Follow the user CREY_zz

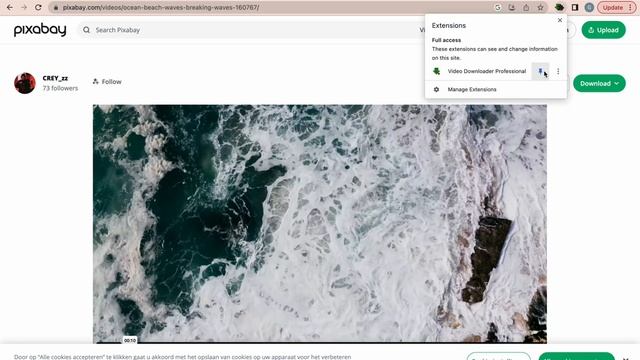tap(107, 82)
